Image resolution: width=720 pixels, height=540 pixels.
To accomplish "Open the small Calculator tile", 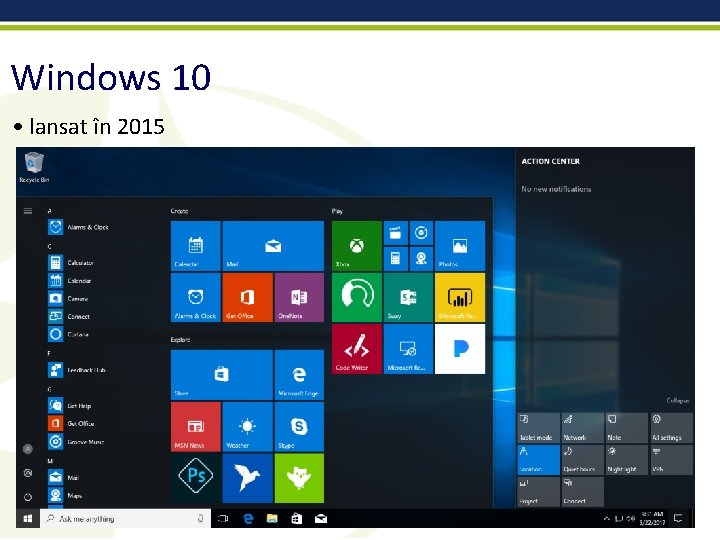I will pos(395,259).
